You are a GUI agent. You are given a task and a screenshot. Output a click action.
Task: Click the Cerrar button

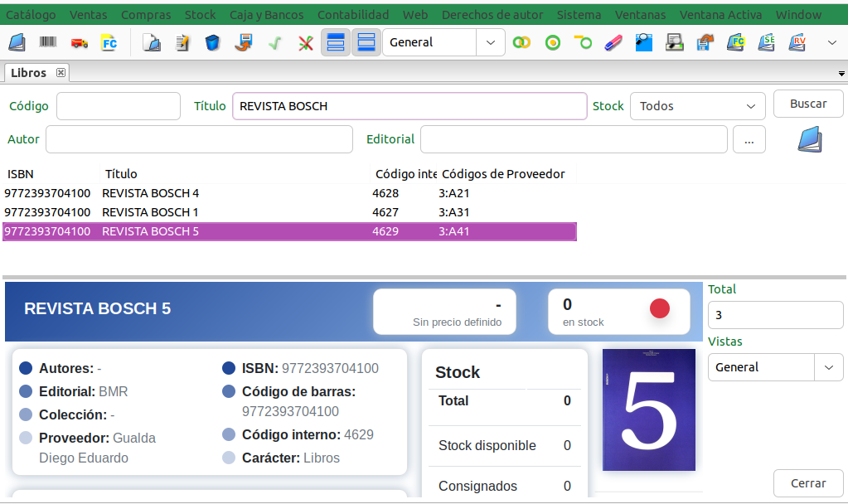[x=808, y=483]
